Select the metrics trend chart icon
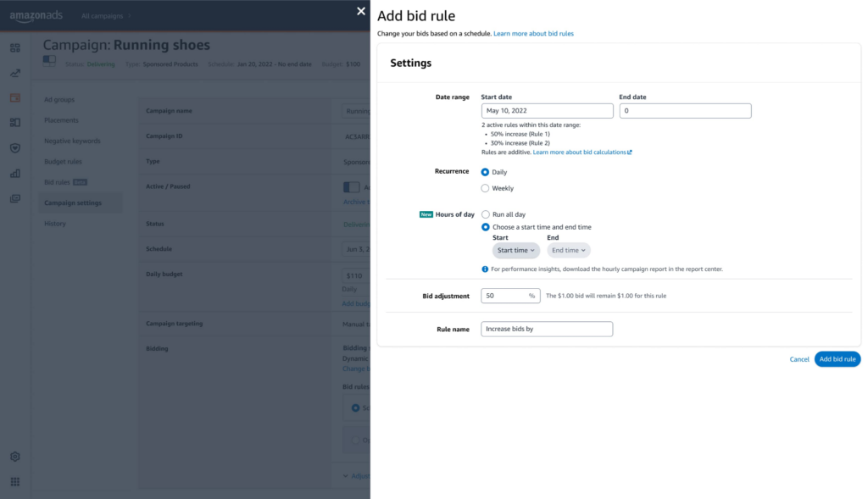Screen dimensions: 868x499 [x=14, y=73]
